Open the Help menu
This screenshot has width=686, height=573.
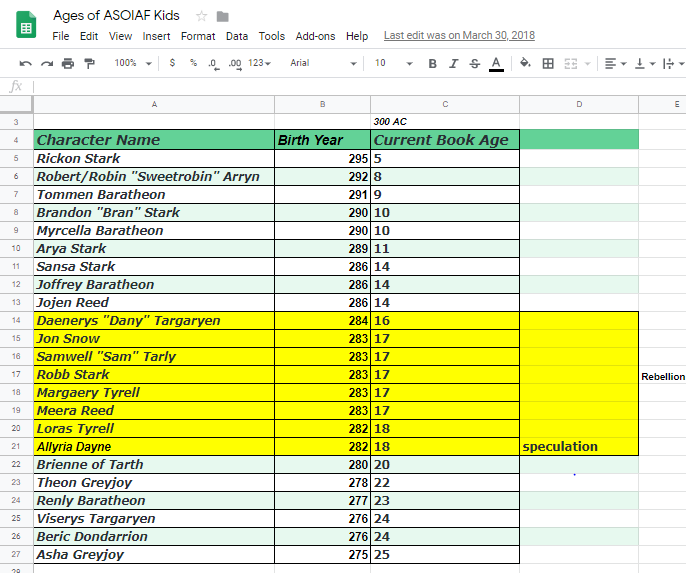pyautogui.click(x=357, y=36)
